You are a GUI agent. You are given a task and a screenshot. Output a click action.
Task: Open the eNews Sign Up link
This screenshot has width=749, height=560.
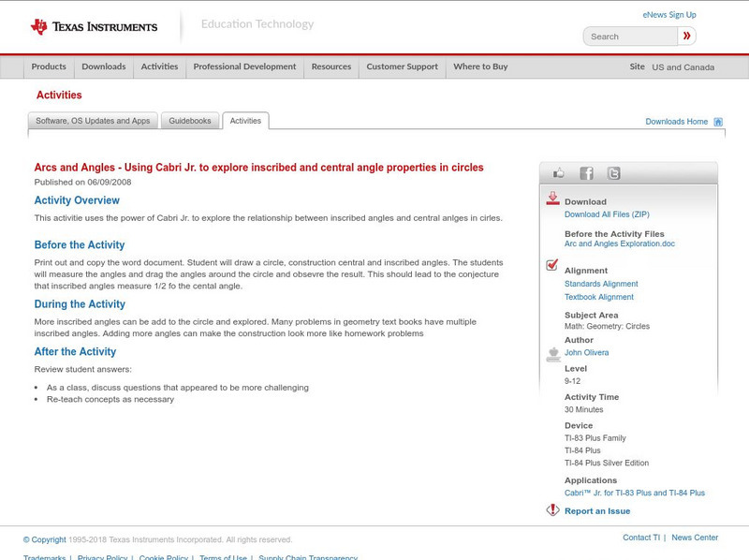tap(669, 15)
